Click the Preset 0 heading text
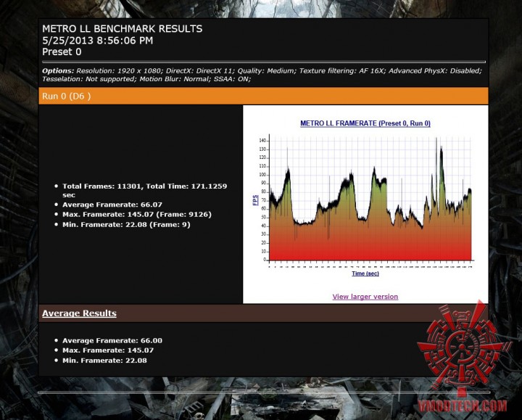The height and width of the screenshot is (420, 522). point(62,52)
